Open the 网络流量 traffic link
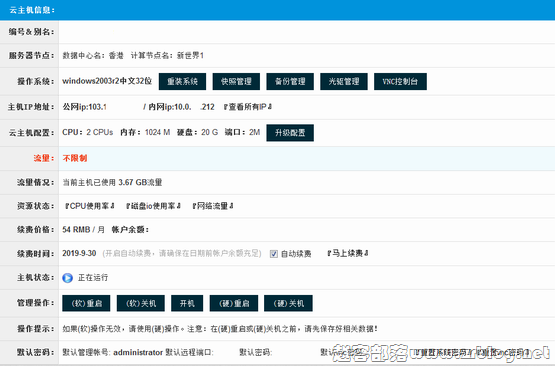555x366 pixels. pos(213,206)
